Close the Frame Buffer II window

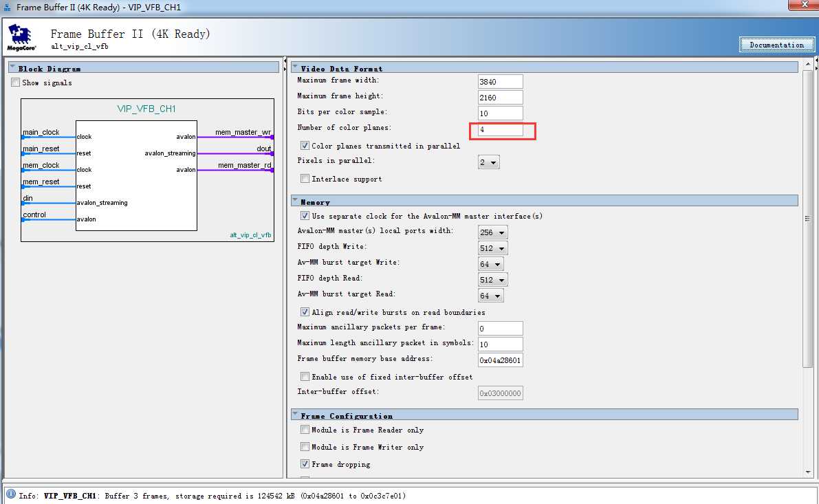(803, 4)
